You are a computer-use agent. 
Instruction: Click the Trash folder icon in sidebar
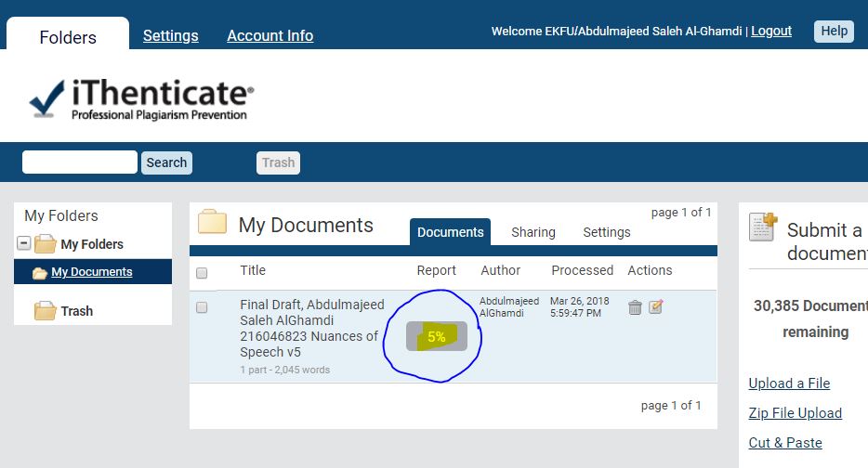pyautogui.click(x=45, y=311)
